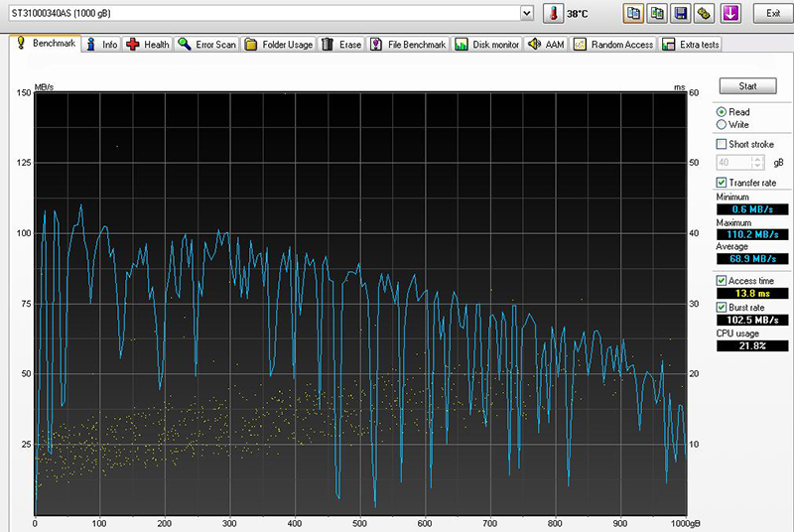Enable the Short stroke checkbox
The image size is (794, 532).
pos(722,144)
